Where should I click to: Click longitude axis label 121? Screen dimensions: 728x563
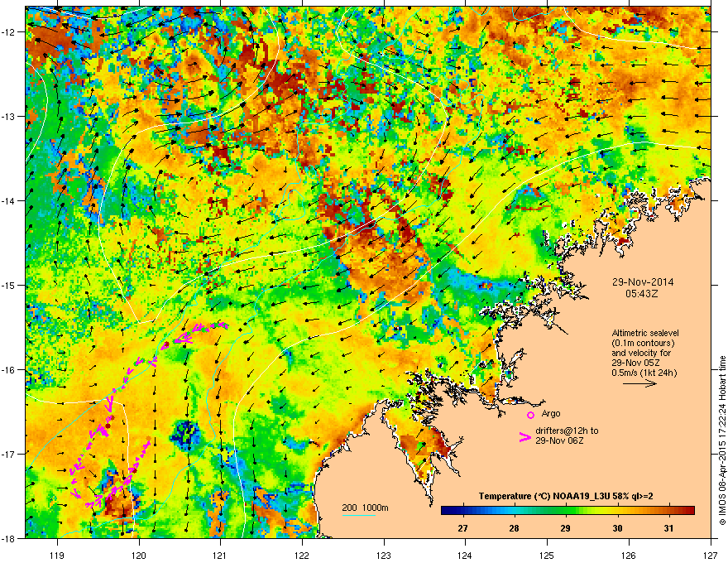pyautogui.click(x=220, y=555)
